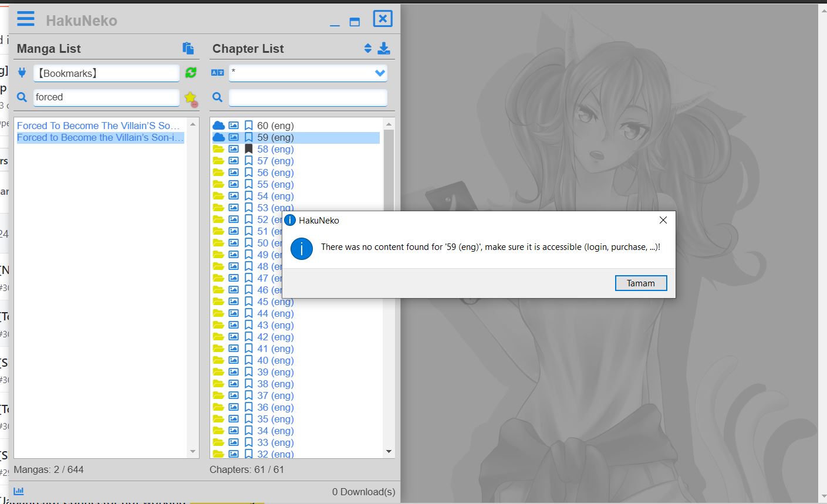Click the Bookmarks connector field
827x504 pixels.
(106, 73)
